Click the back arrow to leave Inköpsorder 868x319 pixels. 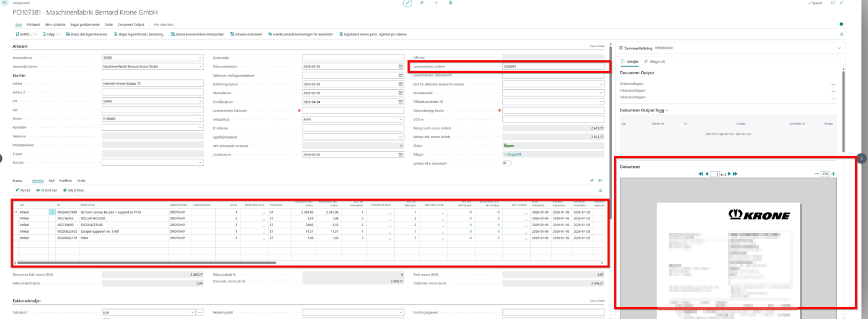(6, 3)
